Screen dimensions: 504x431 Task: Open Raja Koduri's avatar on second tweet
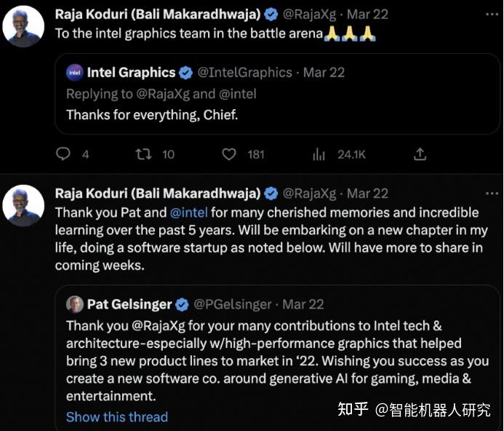pyautogui.click(x=23, y=205)
